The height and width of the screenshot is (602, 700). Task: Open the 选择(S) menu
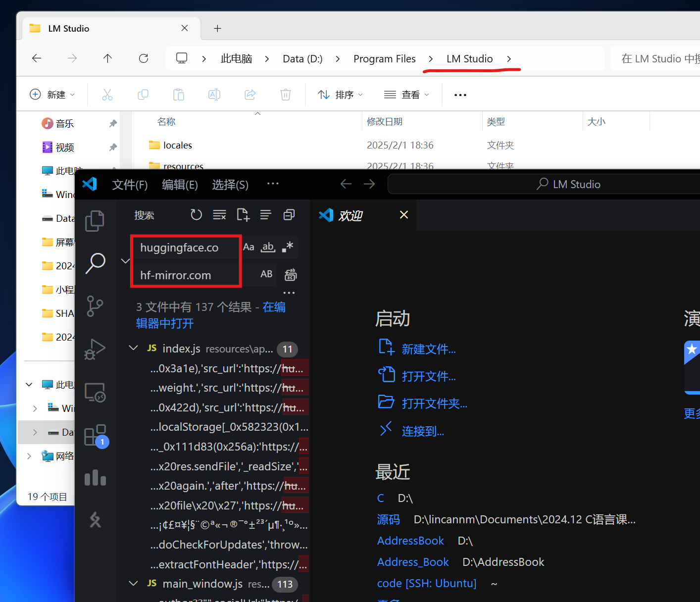(230, 185)
